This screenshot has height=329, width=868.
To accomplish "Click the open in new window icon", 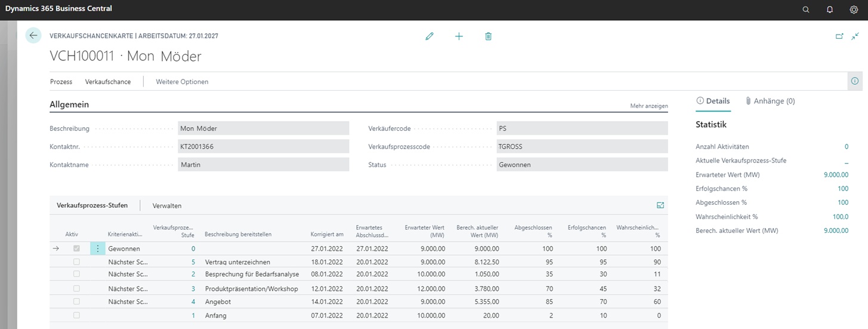I will [839, 36].
